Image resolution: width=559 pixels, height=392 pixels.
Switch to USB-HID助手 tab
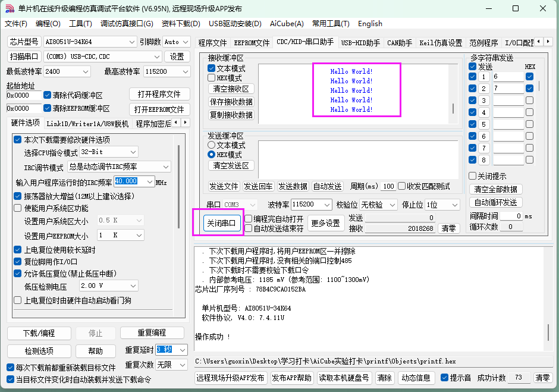click(360, 43)
